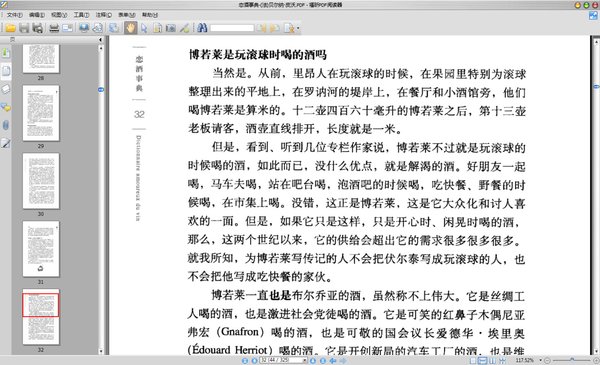Viewport: 600px width, 365px height.
Task: Open the 注释 (Comments) menu
Action: pyautogui.click(x=104, y=15)
